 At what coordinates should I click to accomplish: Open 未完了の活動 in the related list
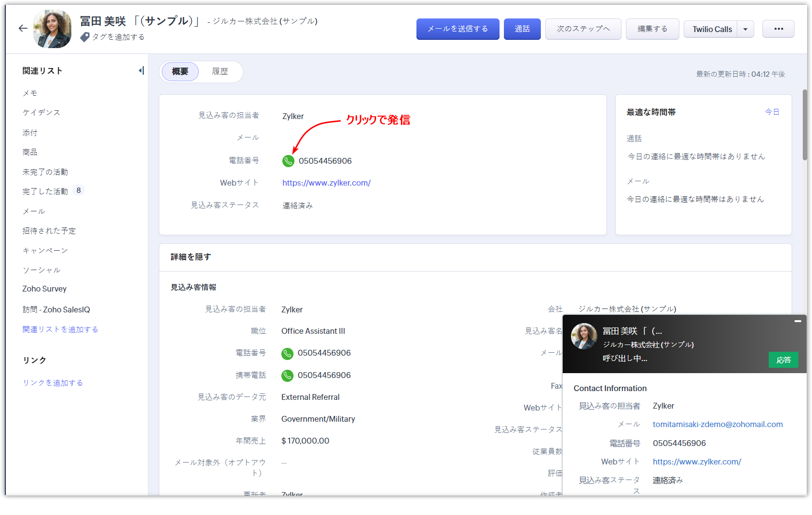tap(45, 172)
